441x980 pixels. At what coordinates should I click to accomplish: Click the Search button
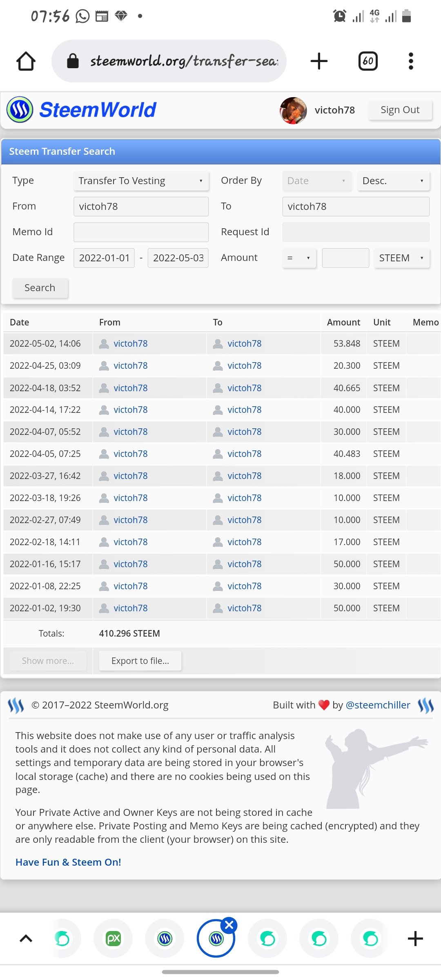40,288
